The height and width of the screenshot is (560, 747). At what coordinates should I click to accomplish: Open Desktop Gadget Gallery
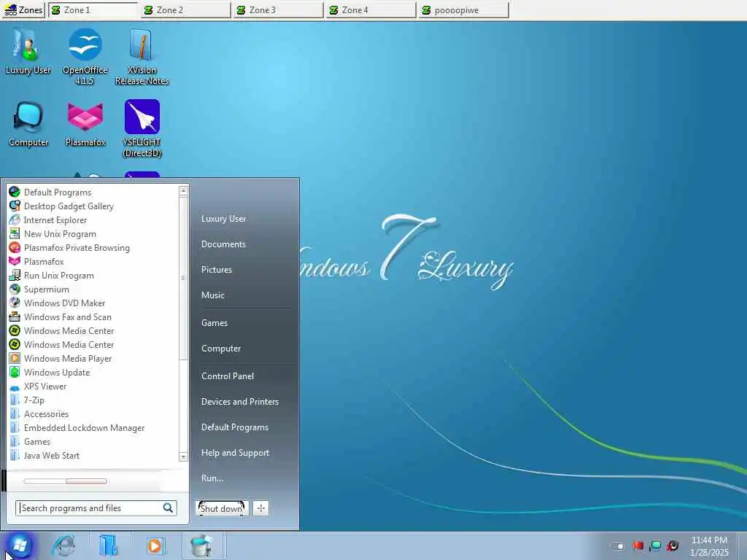tap(69, 206)
